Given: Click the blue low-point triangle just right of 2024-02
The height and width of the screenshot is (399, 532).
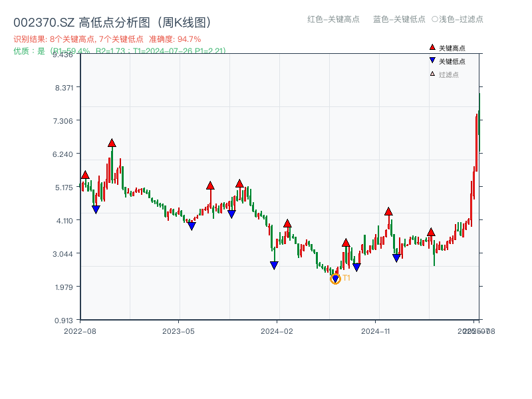Looking at the screenshot, I should click(274, 265).
